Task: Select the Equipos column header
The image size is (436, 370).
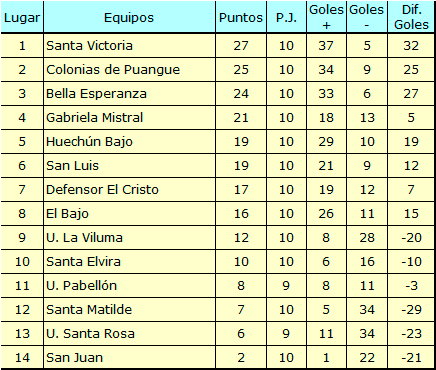Action: point(129,17)
